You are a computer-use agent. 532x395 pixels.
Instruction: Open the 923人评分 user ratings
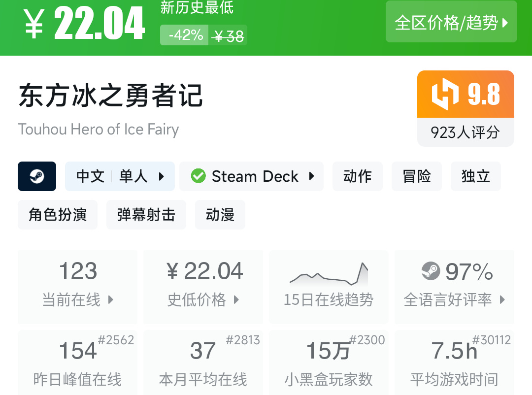pyautogui.click(x=465, y=132)
